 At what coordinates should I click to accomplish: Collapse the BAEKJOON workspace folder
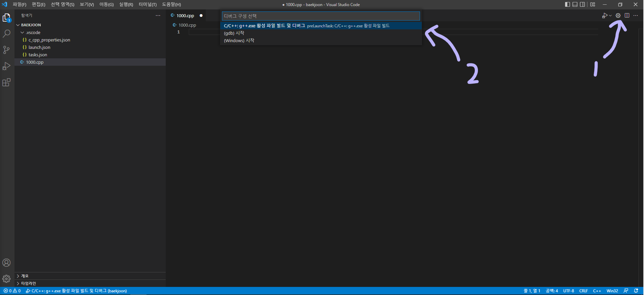[x=90, y=25]
